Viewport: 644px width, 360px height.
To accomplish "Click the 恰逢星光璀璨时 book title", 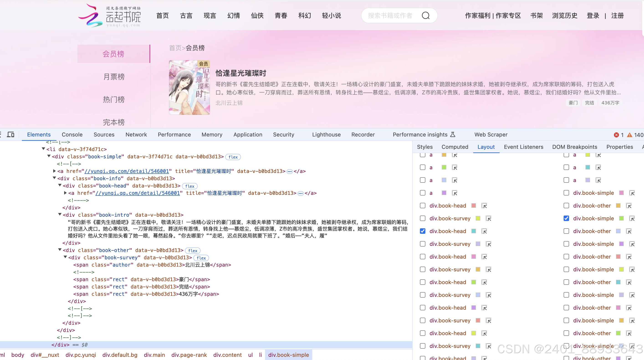I will point(240,73).
